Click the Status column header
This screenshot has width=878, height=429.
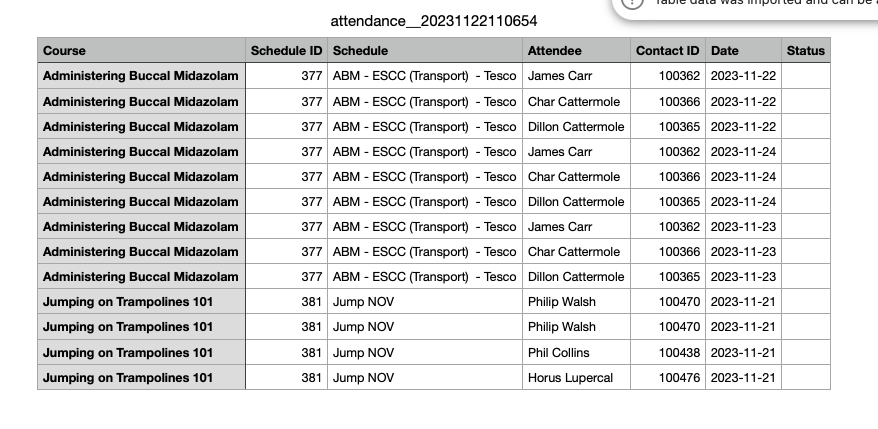[805, 50]
